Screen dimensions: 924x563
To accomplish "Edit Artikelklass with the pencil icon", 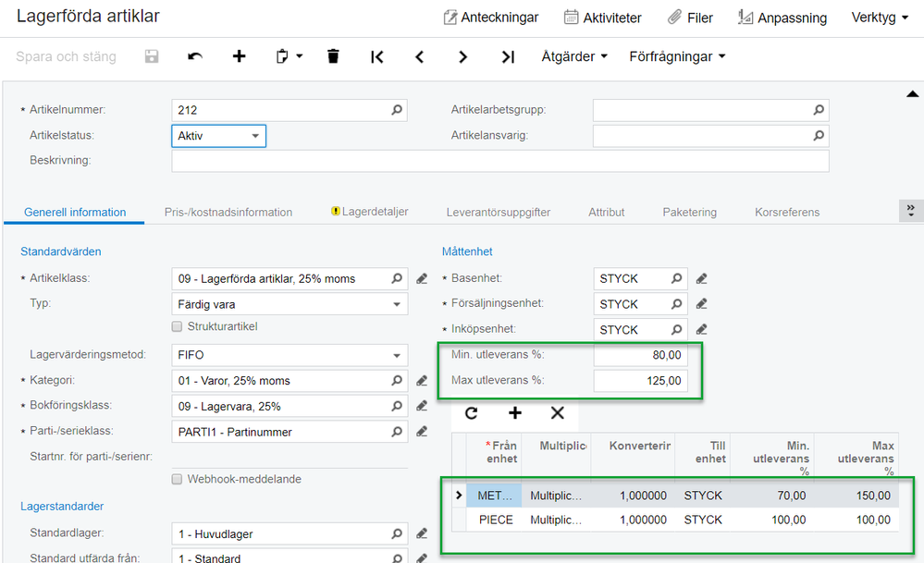I will pyautogui.click(x=422, y=278).
